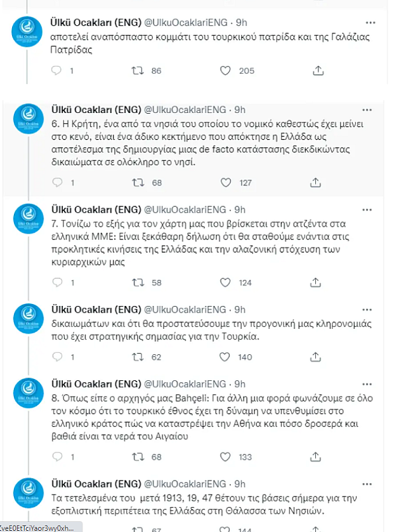The width and height of the screenshot is (406, 532).
Task: Open the topmost tweet about Galazia Patrida
Action: 190,43
